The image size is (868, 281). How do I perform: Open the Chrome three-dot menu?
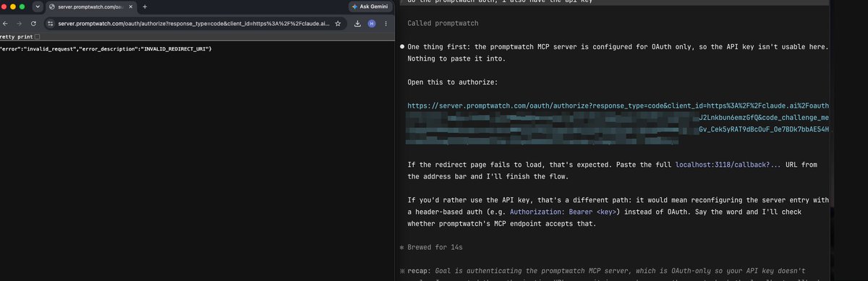click(386, 23)
